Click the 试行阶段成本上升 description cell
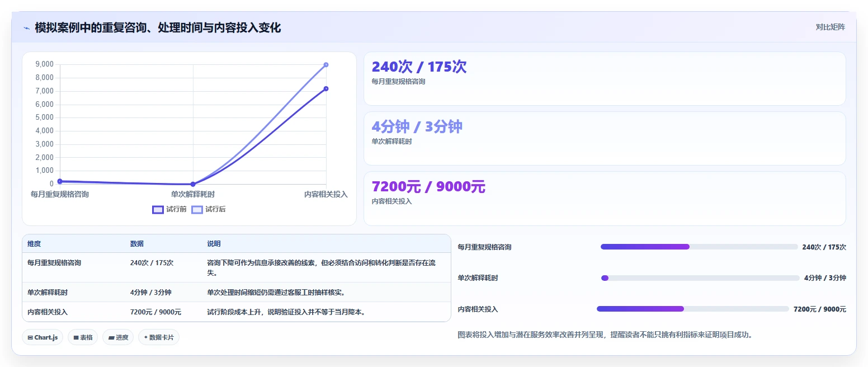 [x=286, y=312]
